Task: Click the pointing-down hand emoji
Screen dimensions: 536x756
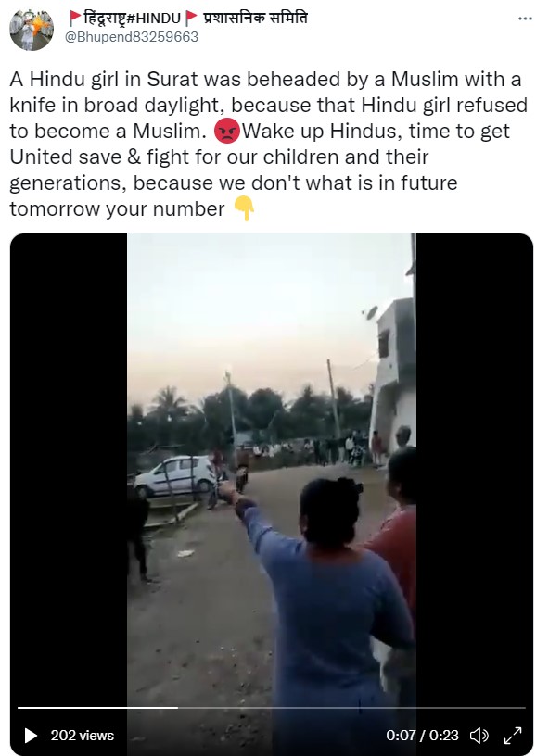Action: coord(244,208)
